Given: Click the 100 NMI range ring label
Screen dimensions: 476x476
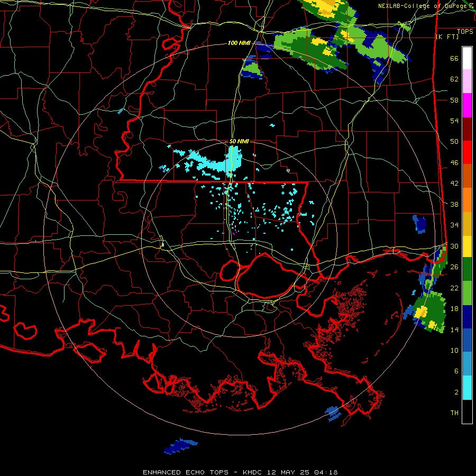Looking at the screenshot, I should (239, 43).
